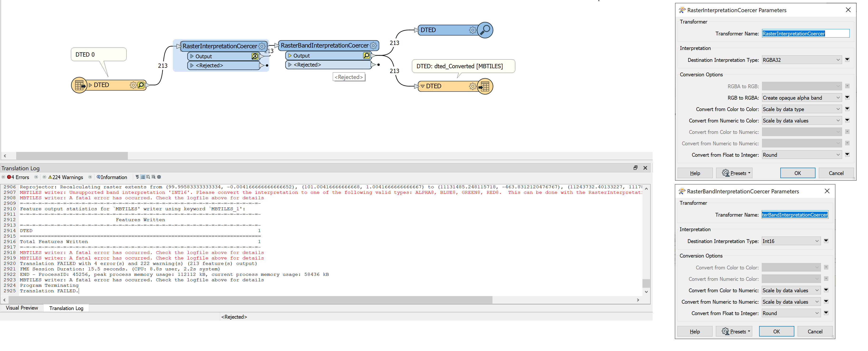The image size is (868, 351).
Task: Open the DTED writer gear settings
Action: point(473,86)
